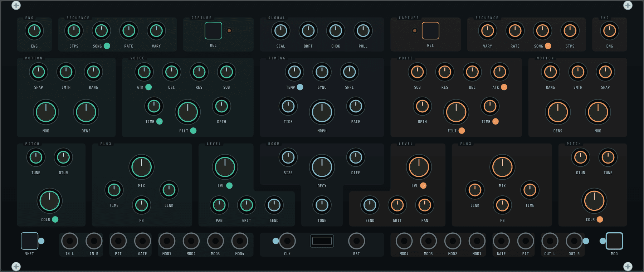
Task: Click the teal DENS motion knob
Action: point(86,112)
